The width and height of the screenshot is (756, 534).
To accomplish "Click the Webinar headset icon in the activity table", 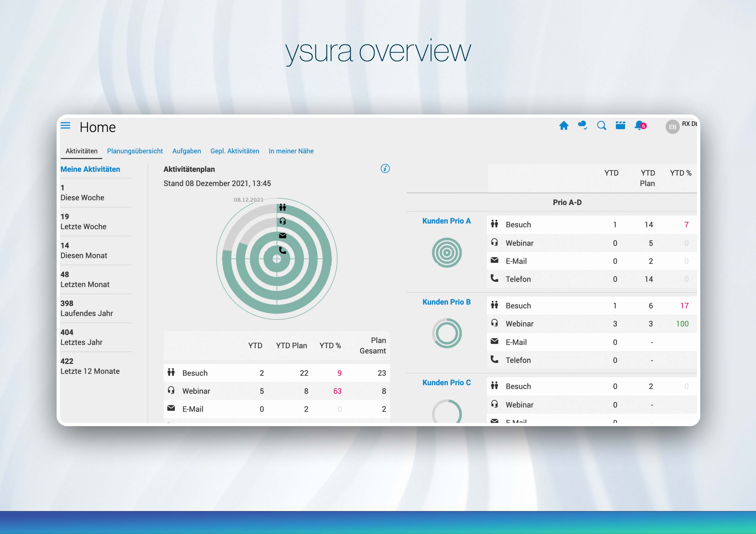I will tap(171, 391).
